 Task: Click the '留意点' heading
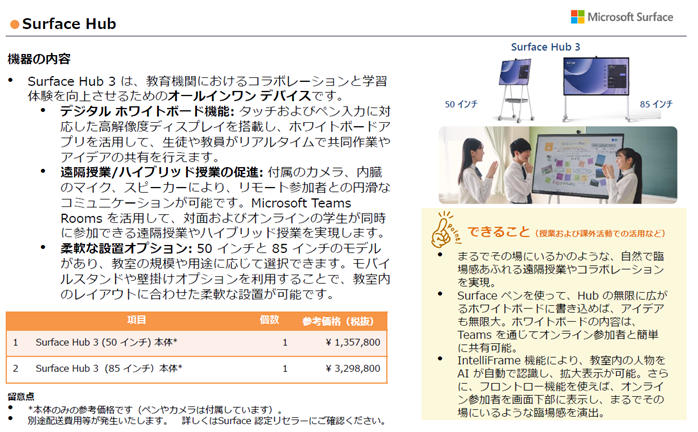(x=21, y=396)
